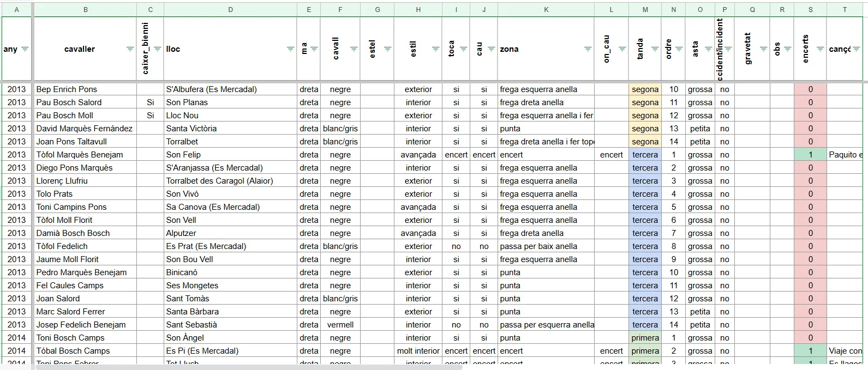
Task: Select cell with Fel Caules Camps
Action: [x=85, y=286]
